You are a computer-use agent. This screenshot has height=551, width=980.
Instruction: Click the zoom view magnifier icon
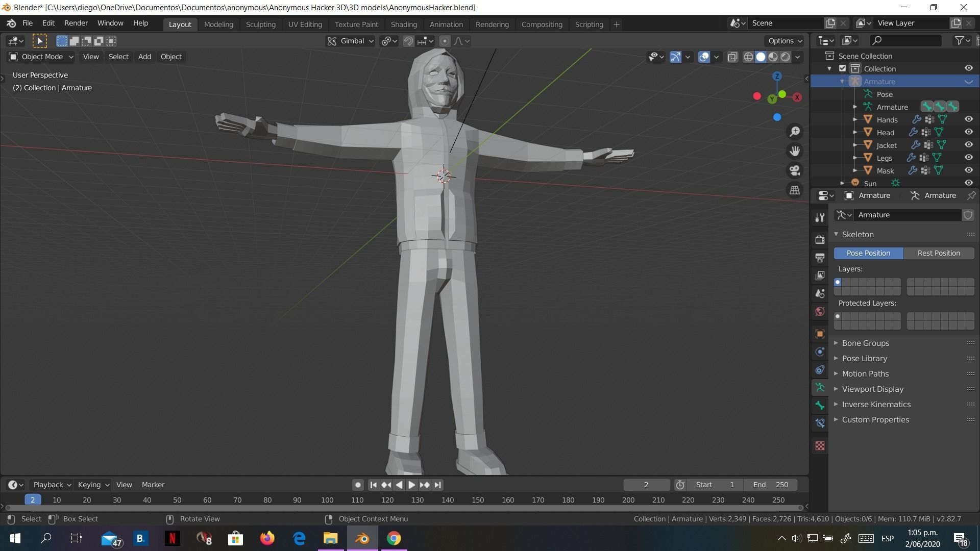[x=795, y=132]
